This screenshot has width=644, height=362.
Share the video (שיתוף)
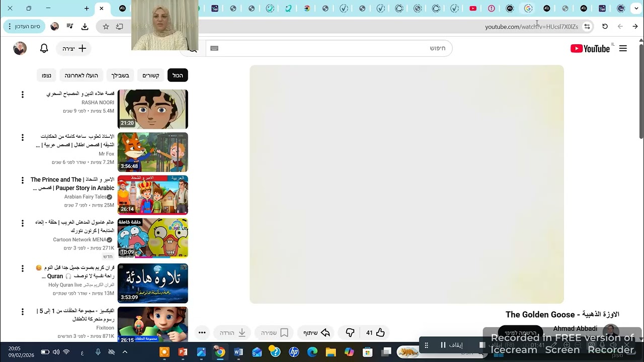coord(316,332)
